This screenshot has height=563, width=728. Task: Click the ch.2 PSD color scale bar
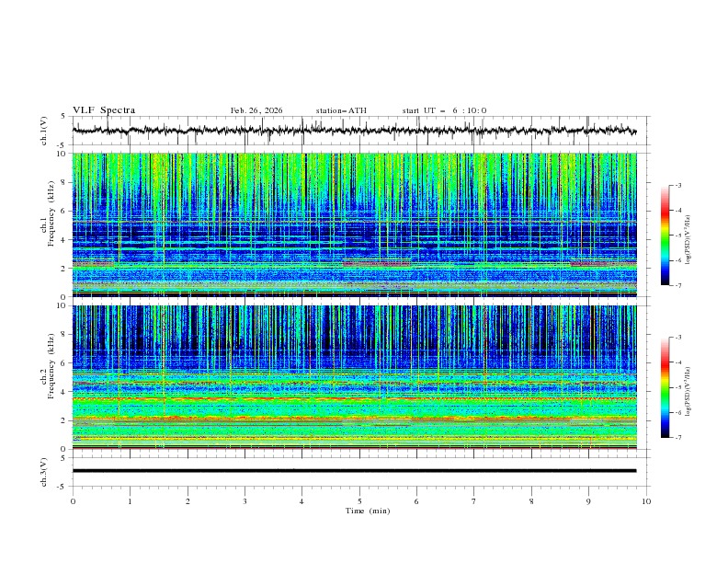(665, 387)
